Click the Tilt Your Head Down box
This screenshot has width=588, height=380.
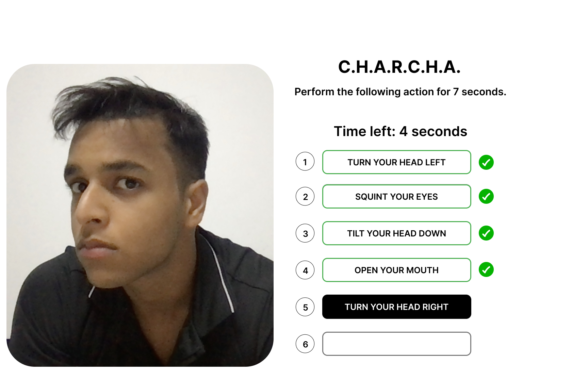click(x=396, y=233)
